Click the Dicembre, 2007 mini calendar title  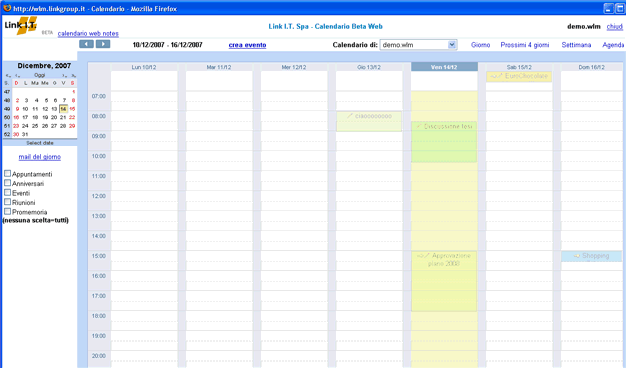(44, 65)
